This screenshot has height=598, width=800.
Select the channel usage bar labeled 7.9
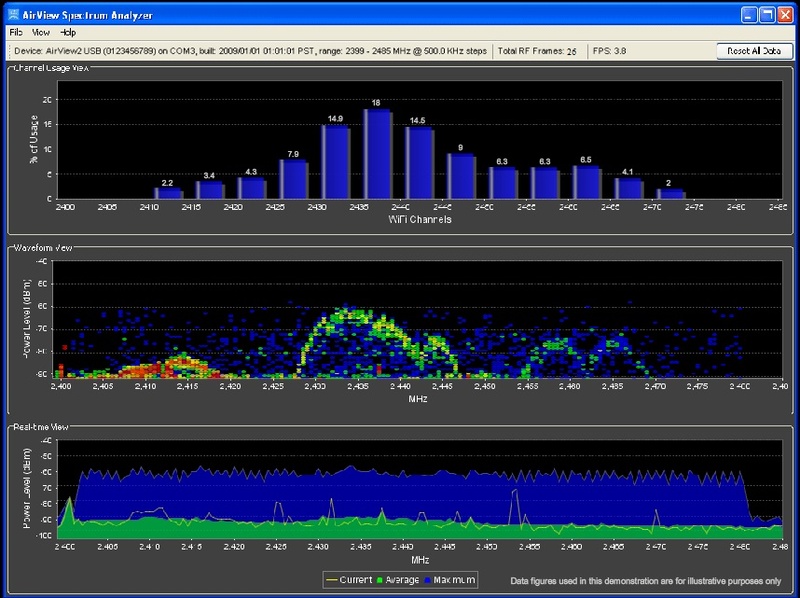tap(293, 179)
